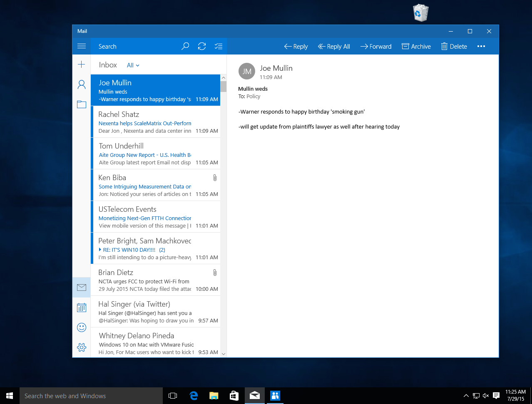
Task: Switch to Calendar app icon
Action: click(x=82, y=307)
